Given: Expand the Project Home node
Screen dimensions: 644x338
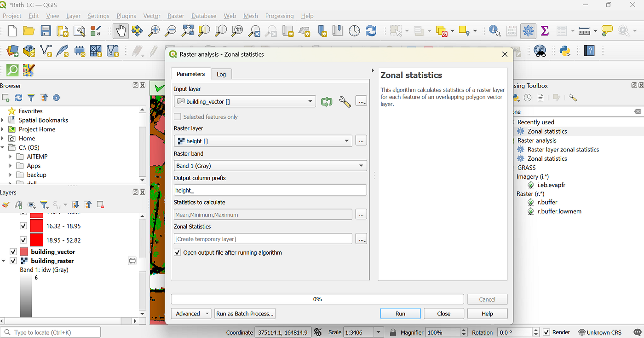Looking at the screenshot, I should pos(3,129).
